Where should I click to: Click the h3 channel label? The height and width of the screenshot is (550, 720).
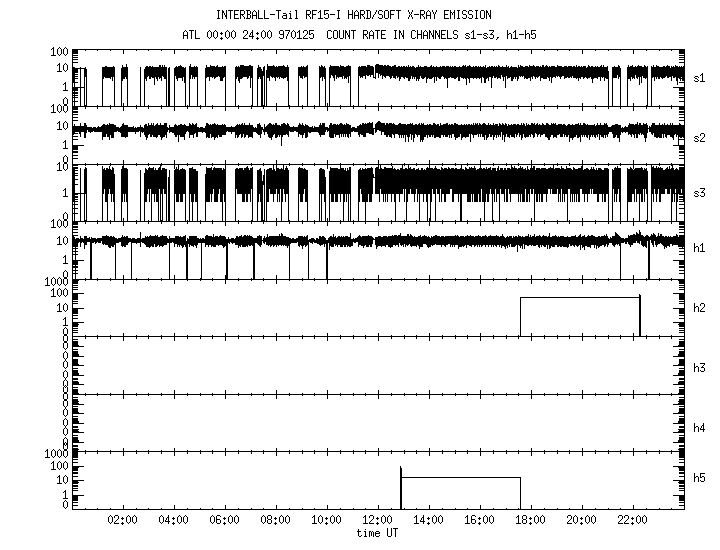click(x=699, y=368)
